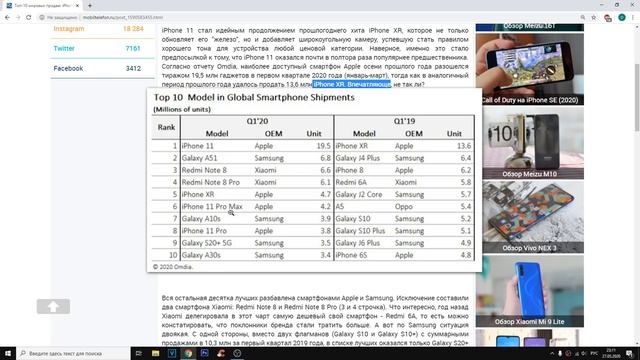Bookmark this page with the star icon
Screen dimensions: 640x360
(594, 18)
